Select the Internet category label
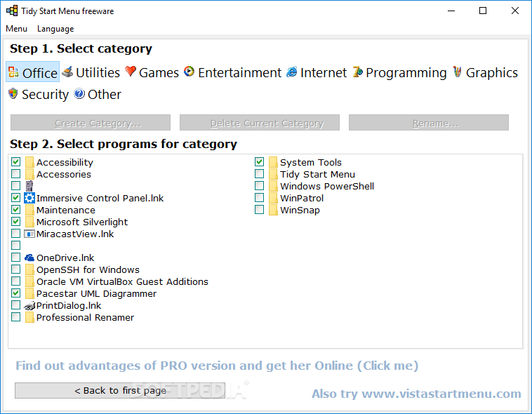 click(x=324, y=72)
